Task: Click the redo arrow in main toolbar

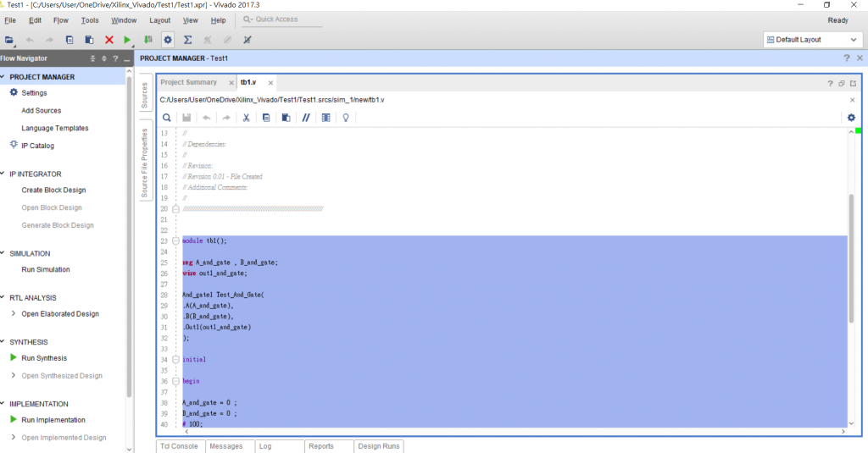Action: (x=49, y=40)
